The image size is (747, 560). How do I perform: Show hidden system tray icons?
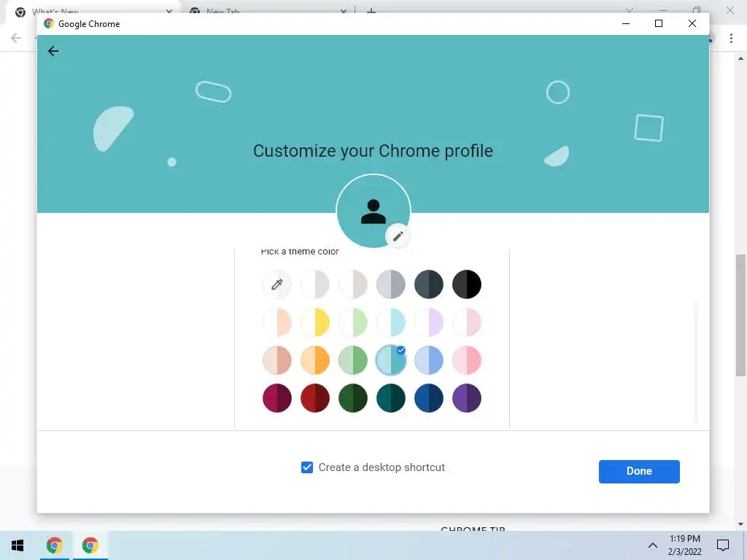point(653,545)
